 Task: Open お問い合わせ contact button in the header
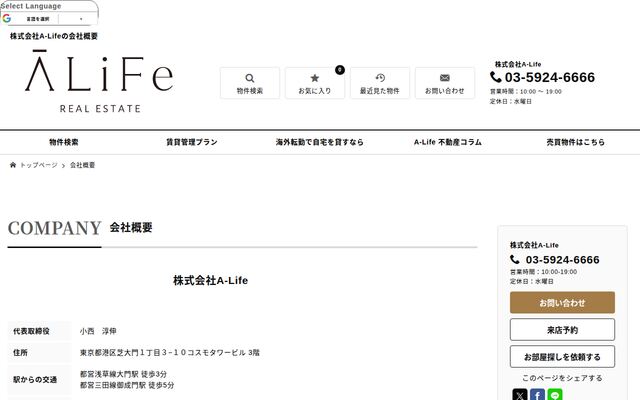[445, 83]
